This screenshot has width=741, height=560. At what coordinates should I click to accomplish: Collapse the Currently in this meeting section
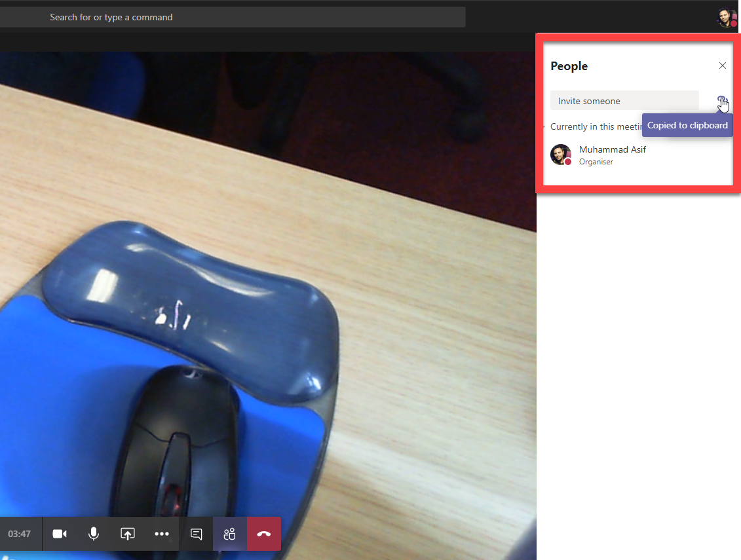(544, 126)
